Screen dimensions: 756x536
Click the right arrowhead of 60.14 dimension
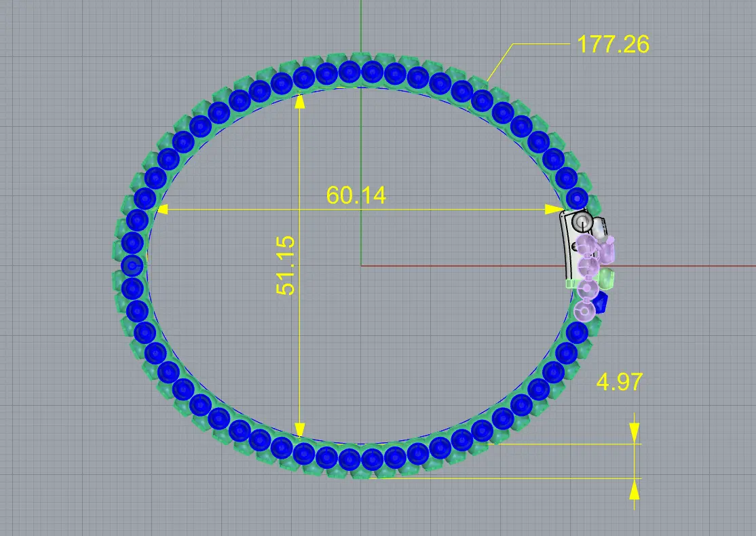click(556, 210)
